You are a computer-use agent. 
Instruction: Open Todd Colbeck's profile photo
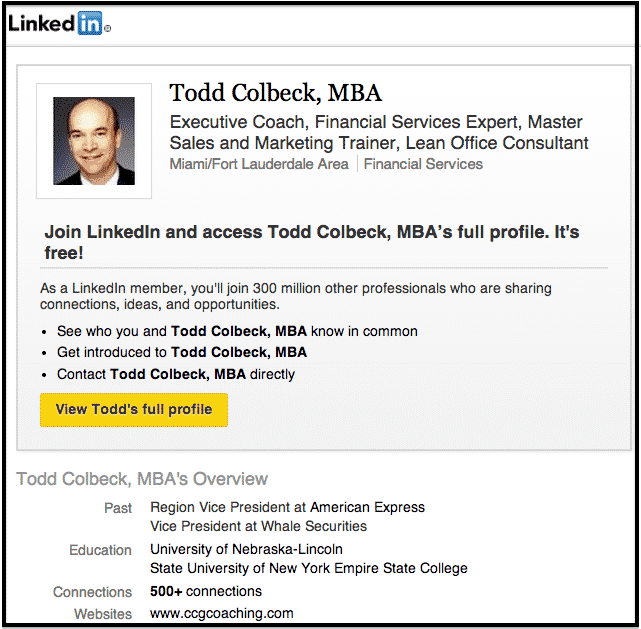pyautogui.click(x=93, y=140)
